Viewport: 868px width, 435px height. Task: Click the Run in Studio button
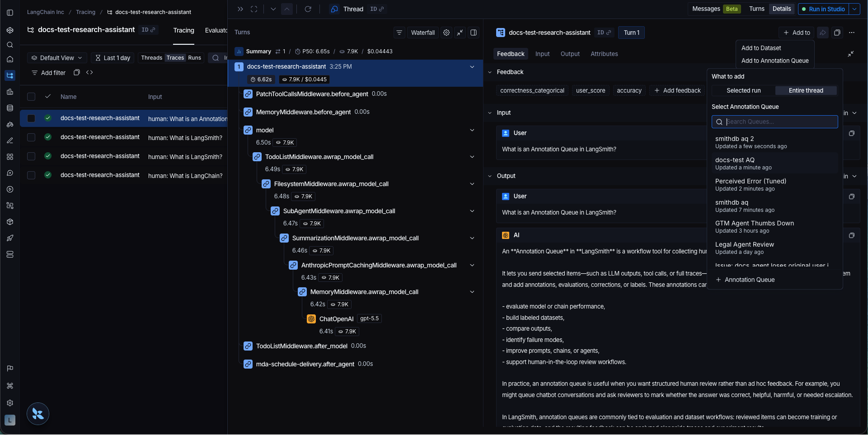824,9
